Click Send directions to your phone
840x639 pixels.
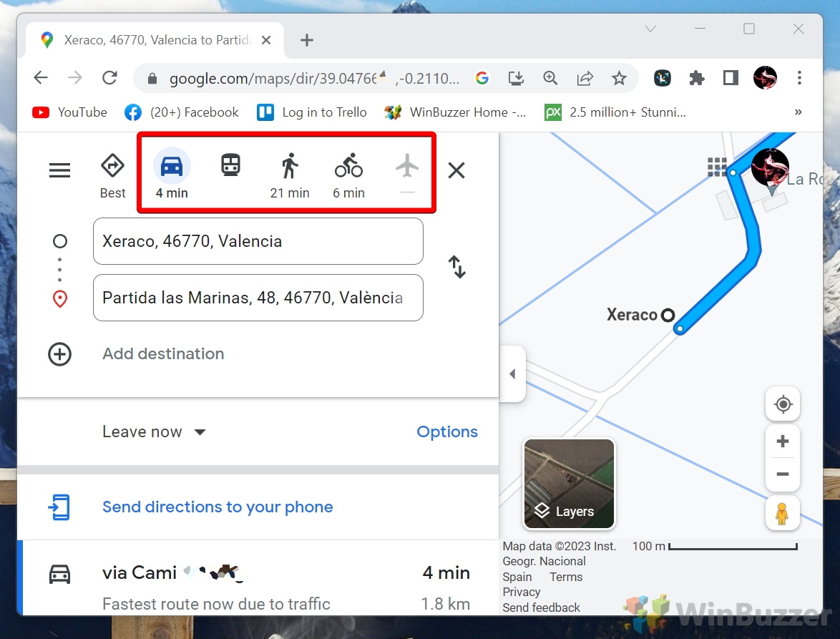[x=218, y=507]
